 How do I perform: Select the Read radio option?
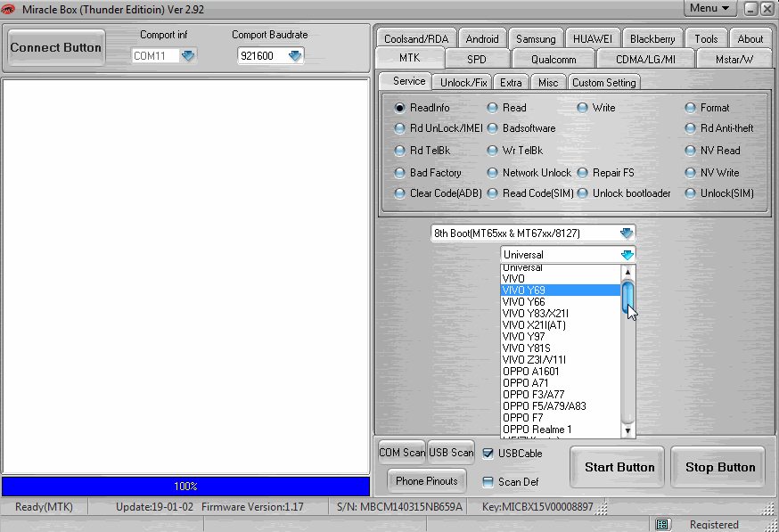click(492, 108)
